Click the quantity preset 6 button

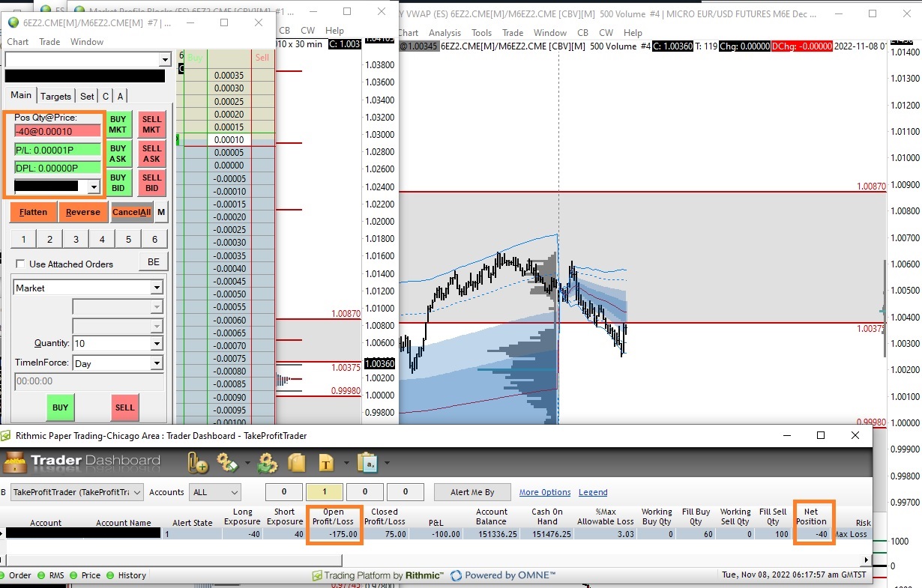(x=154, y=240)
